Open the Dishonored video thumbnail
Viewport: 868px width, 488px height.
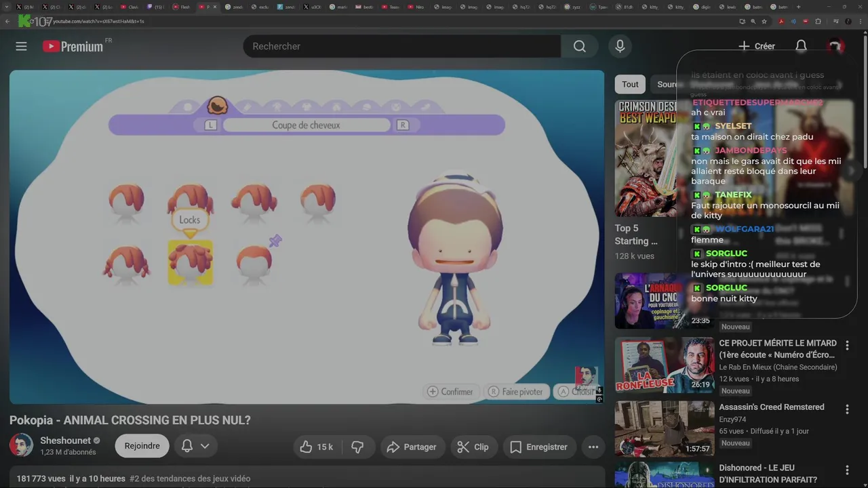click(x=664, y=475)
